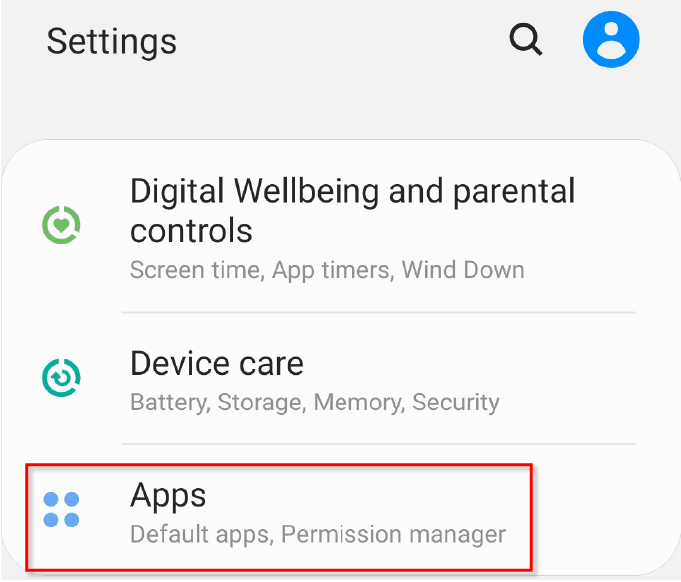
Task: Open the account profile avatar
Action: coord(611,40)
